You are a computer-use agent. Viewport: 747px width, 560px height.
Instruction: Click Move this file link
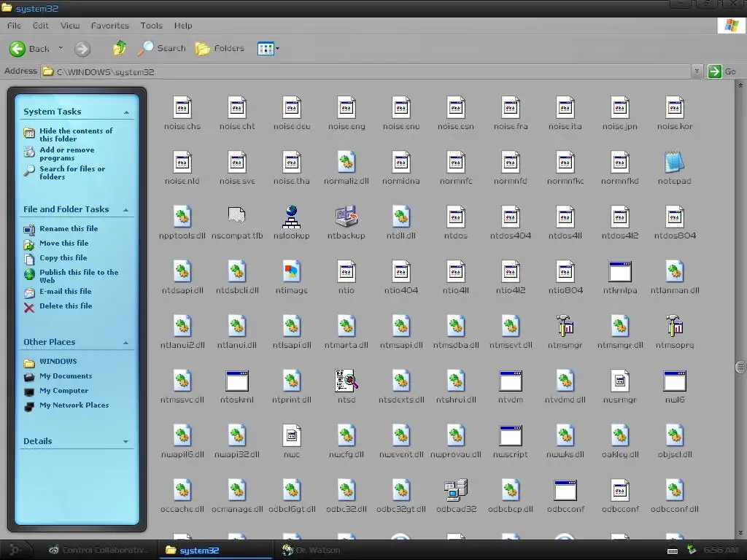click(64, 243)
